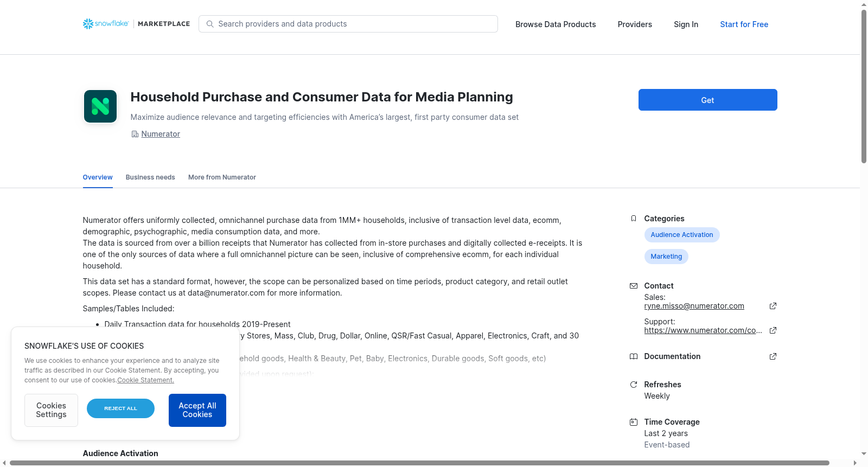Open external link icon beside sales email

(773, 306)
